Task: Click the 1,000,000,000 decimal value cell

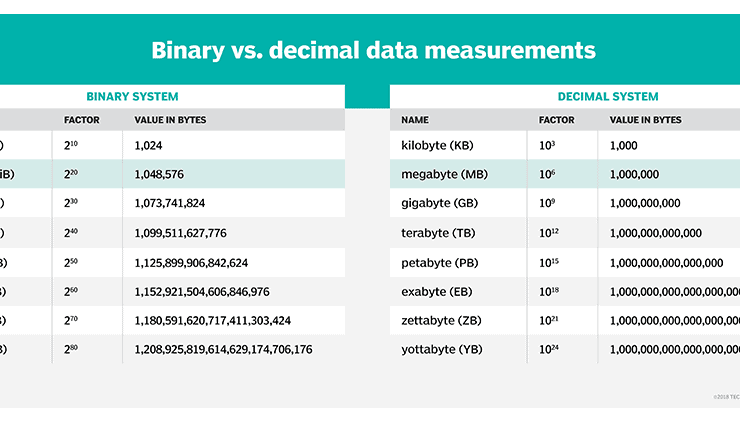Action: [645, 203]
